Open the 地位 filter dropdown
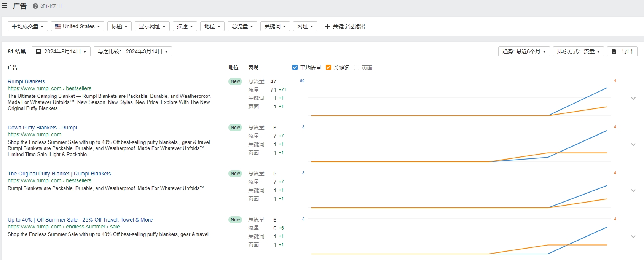The image size is (644, 260). pos(212,26)
